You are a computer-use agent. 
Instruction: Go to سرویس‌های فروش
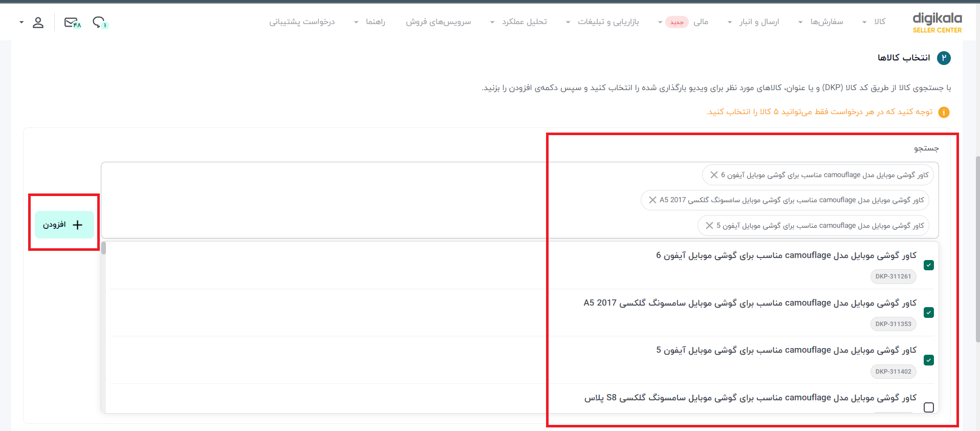(439, 21)
